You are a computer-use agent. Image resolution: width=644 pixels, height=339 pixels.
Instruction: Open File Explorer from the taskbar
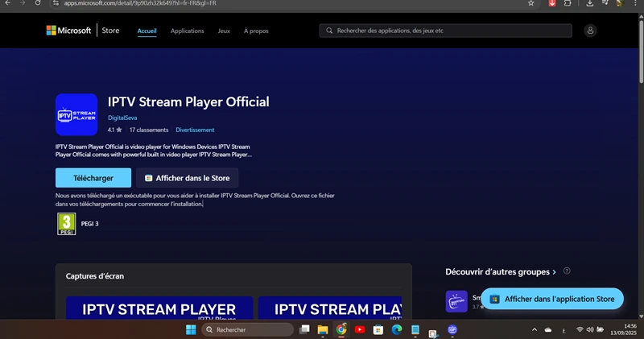coord(323,329)
